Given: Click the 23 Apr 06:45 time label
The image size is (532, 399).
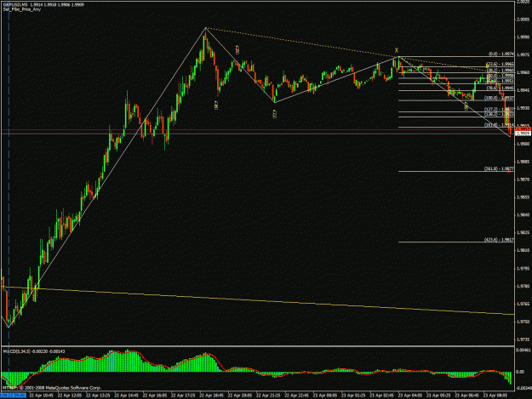Looking at the screenshot, I should 466,396.
